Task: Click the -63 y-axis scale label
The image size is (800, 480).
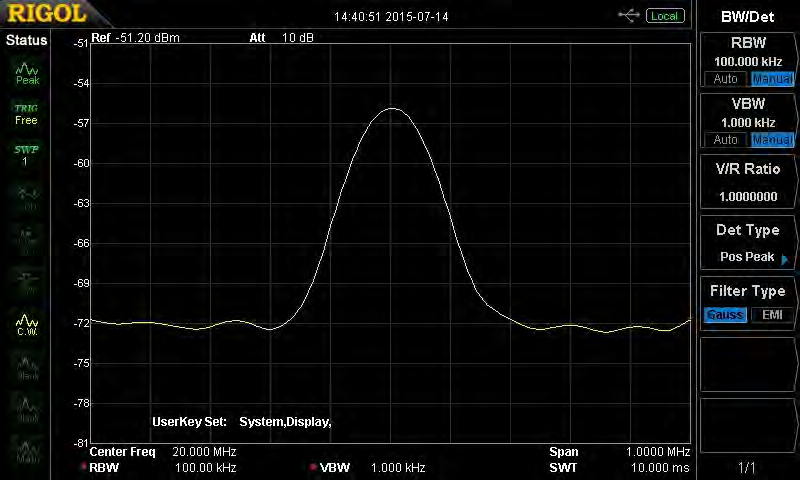Action: pyautogui.click(x=81, y=203)
